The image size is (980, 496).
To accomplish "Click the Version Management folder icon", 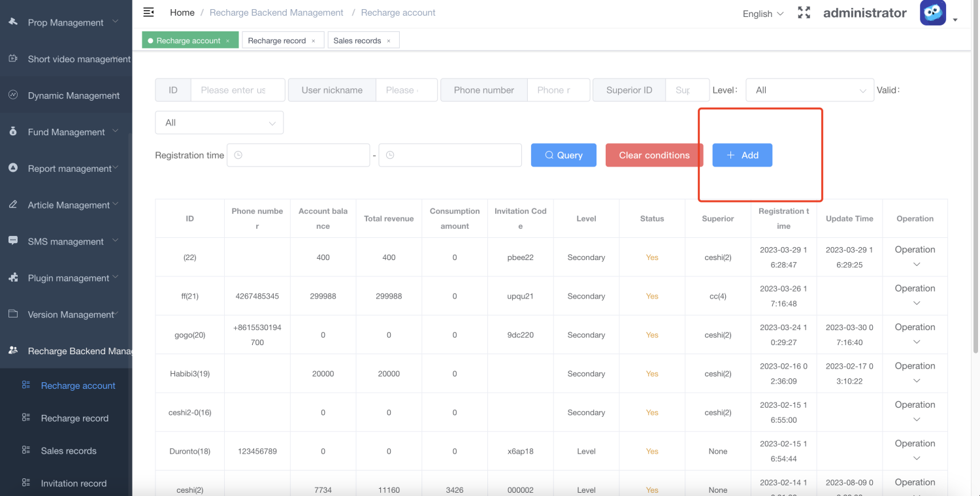I will click(13, 314).
